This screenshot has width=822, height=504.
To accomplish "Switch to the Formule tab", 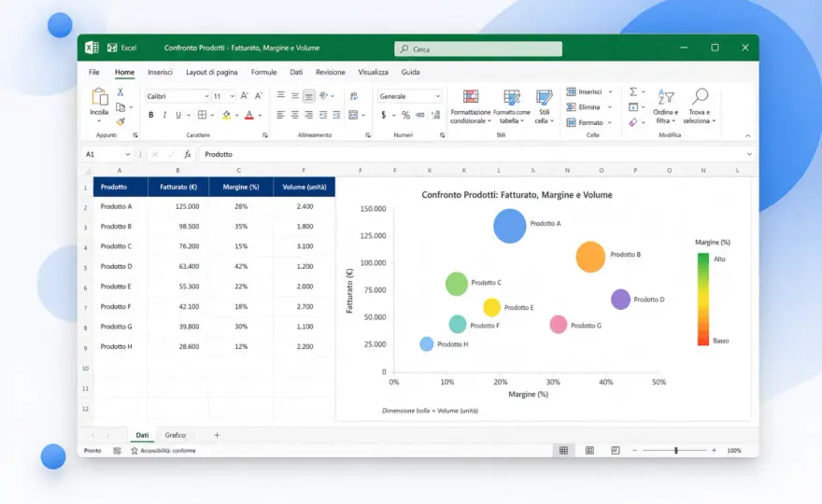I will pos(263,72).
